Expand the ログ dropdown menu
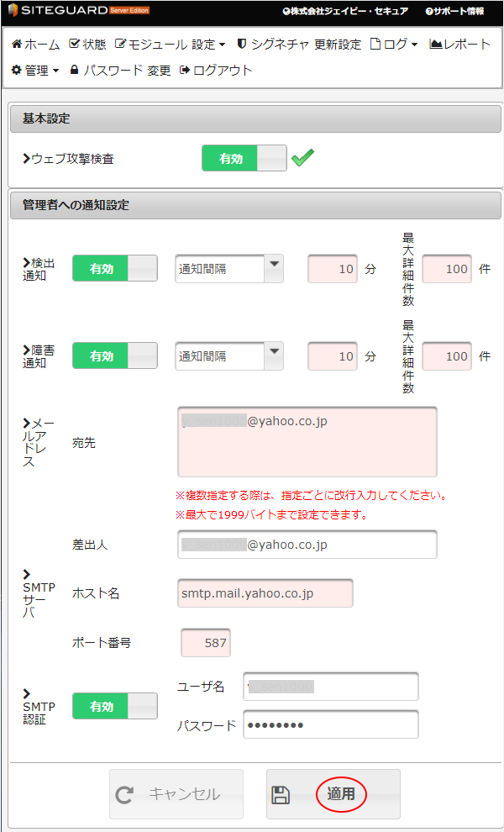The image size is (504, 832). pyautogui.click(x=394, y=44)
